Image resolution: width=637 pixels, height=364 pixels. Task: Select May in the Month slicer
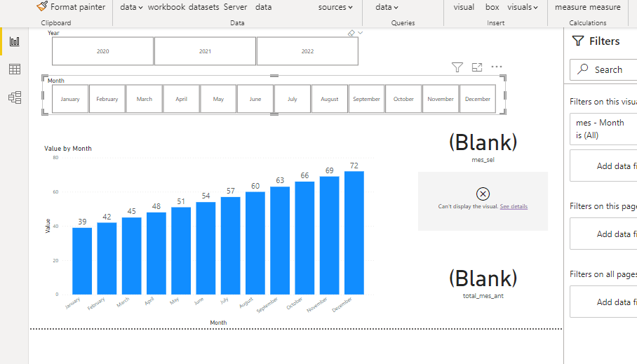coord(218,99)
